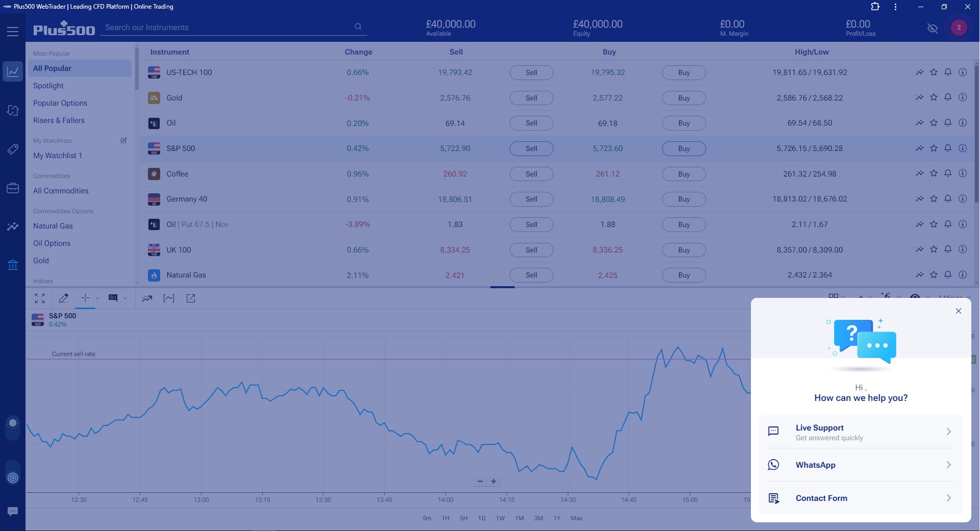Click the chart comment annotation tool
The height and width of the screenshot is (531, 980).
113,298
